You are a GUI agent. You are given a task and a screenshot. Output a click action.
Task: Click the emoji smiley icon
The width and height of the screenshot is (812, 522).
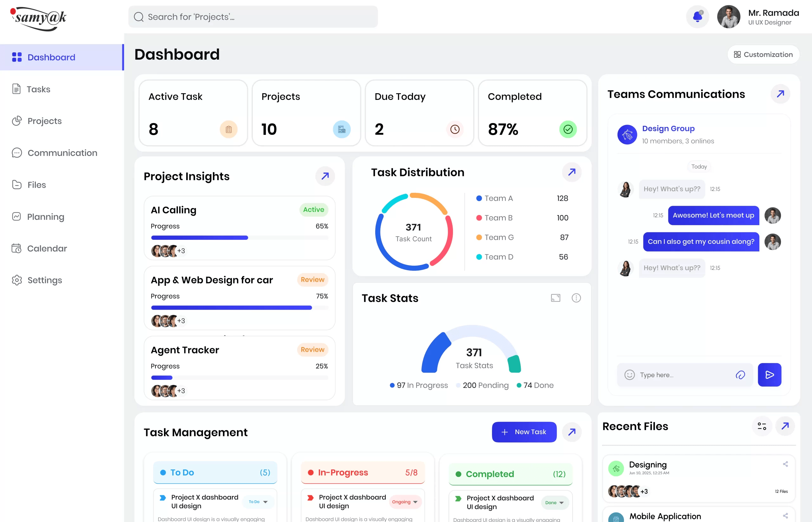click(629, 375)
